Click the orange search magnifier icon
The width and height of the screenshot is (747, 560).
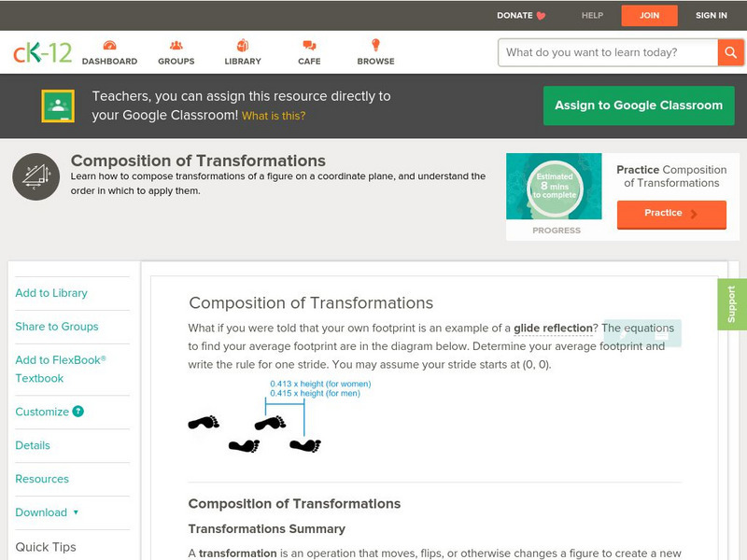[731, 52]
